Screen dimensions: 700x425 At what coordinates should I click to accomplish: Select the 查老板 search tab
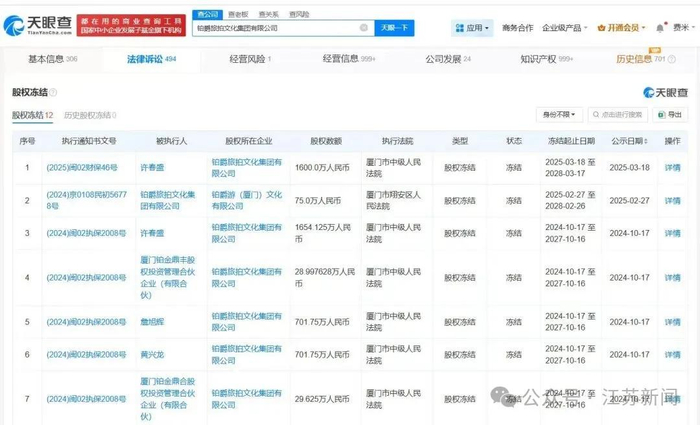[x=238, y=14]
